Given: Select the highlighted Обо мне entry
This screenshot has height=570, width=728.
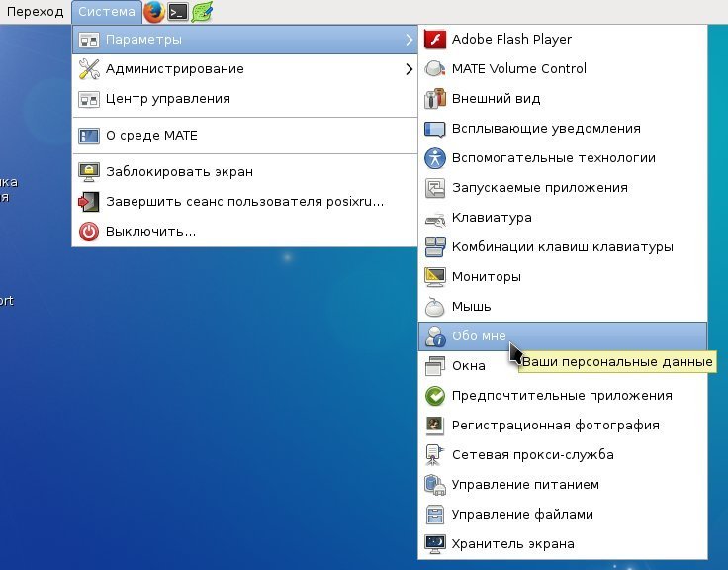Looking at the screenshot, I should click(563, 335).
